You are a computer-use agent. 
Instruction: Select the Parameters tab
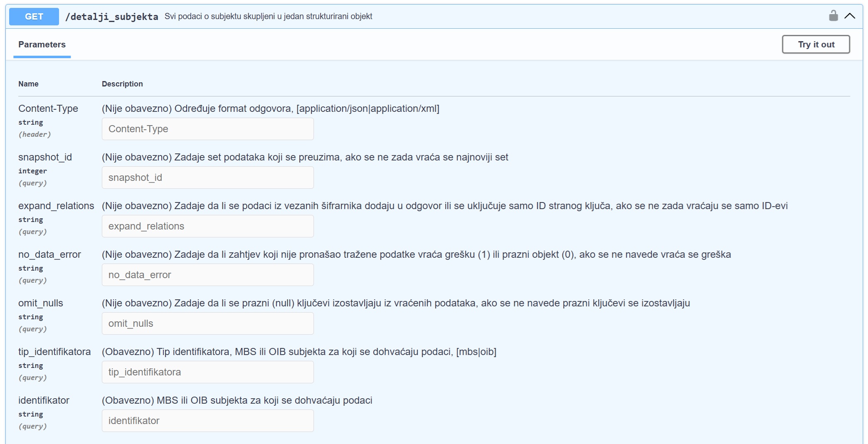[x=42, y=44]
